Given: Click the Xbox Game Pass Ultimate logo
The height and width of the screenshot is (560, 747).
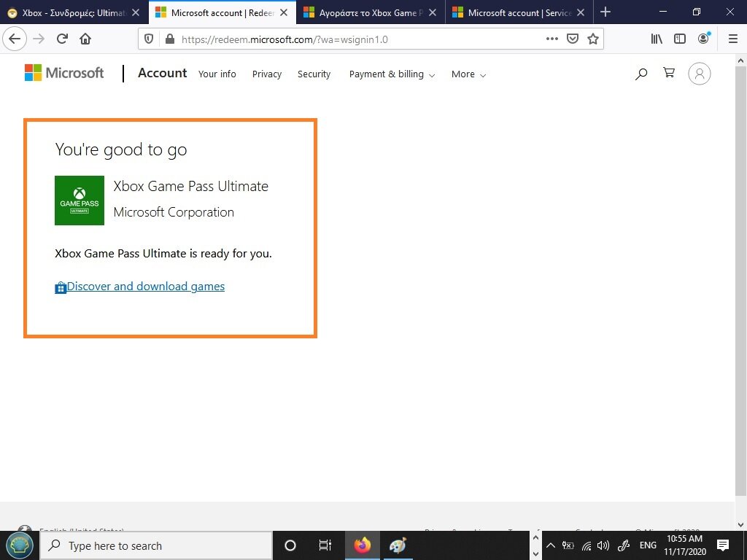Looking at the screenshot, I should (x=80, y=201).
